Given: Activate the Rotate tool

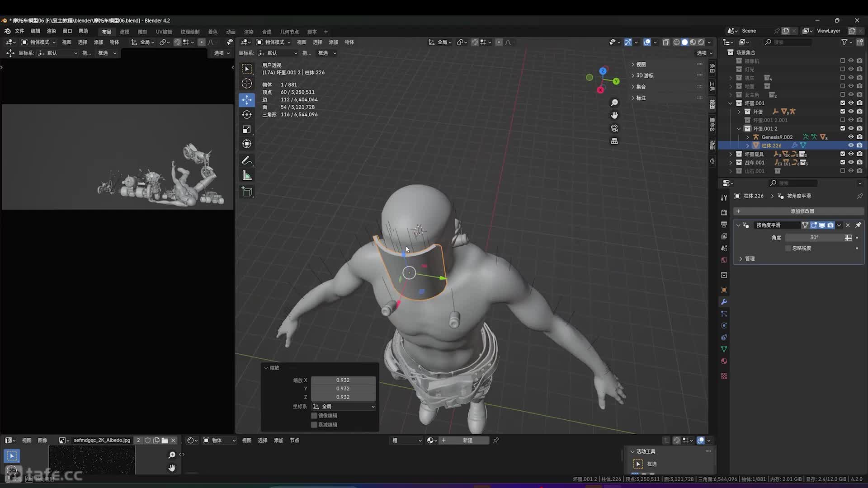Looking at the screenshot, I should pyautogui.click(x=247, y=114).
